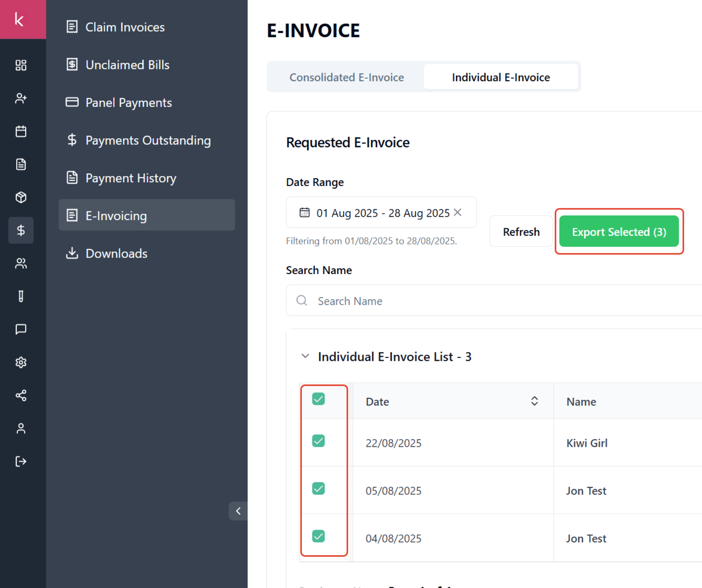
Task: Select the dollar finance icon in the rail
Action: click(x=21, y=230)
